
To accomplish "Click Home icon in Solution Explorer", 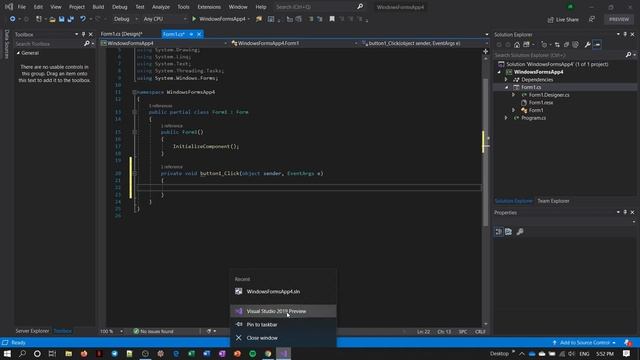I will click(517, 44).
